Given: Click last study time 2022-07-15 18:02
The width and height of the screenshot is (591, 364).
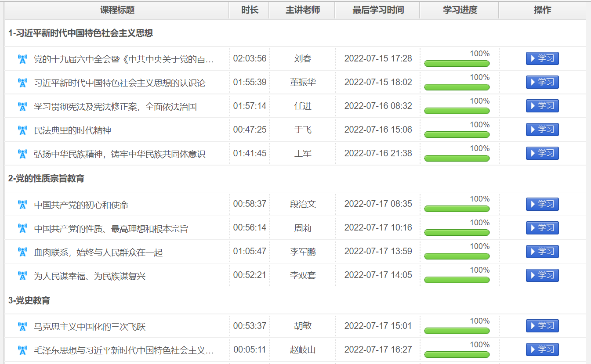Looking at the screenshot, I should (378, 82).
